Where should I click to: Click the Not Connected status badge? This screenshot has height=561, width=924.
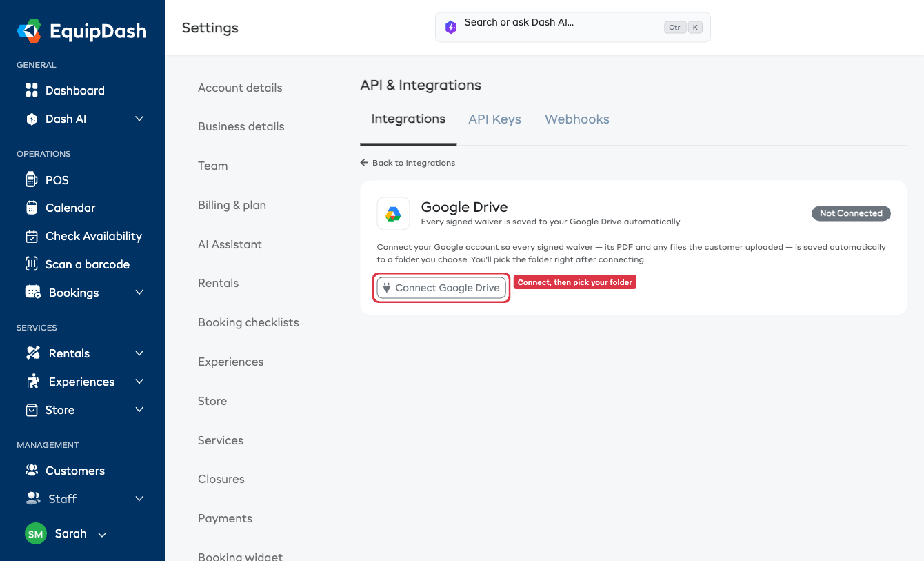coord(851,213)
